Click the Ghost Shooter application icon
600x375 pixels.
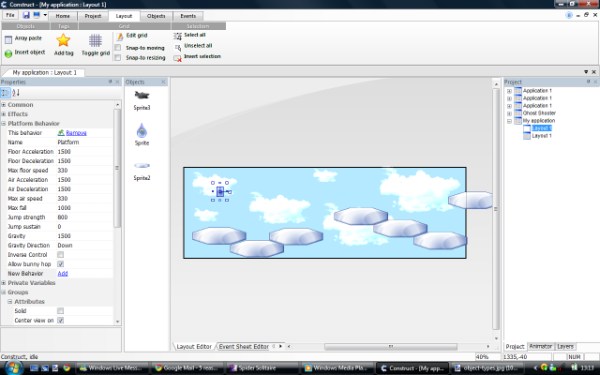(x=518, y=113)
